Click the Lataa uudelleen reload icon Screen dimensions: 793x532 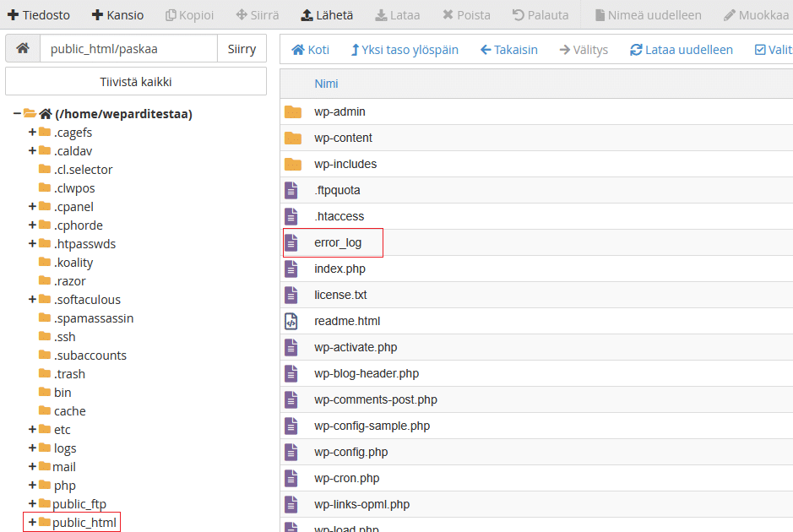pos(636,50)
